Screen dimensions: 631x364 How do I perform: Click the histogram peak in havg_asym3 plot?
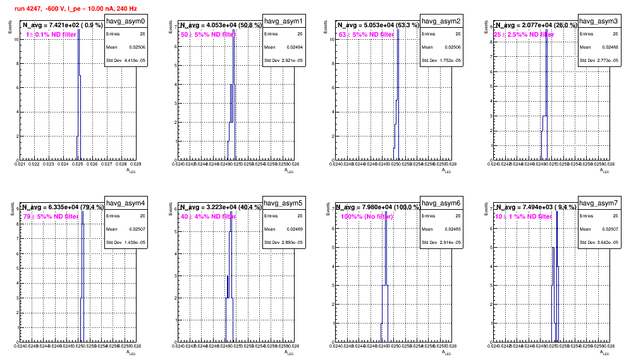(546, 30)
